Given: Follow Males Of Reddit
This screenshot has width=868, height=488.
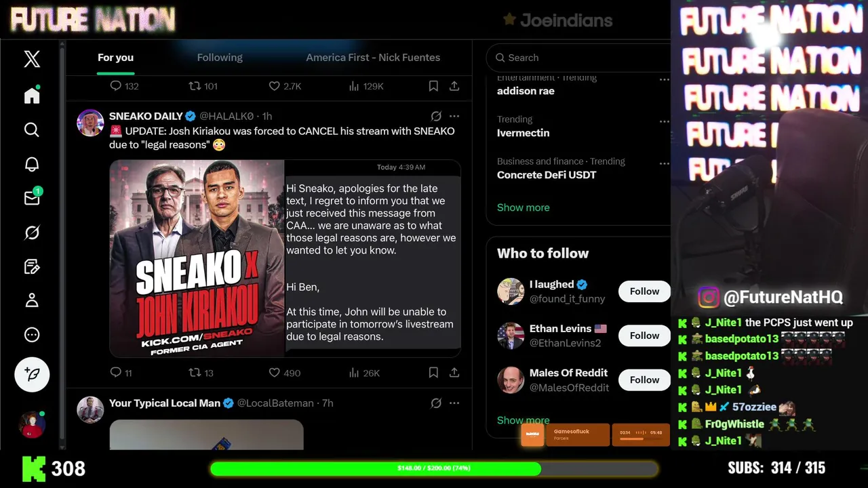Looking at the screenshot, I should 644,380.
